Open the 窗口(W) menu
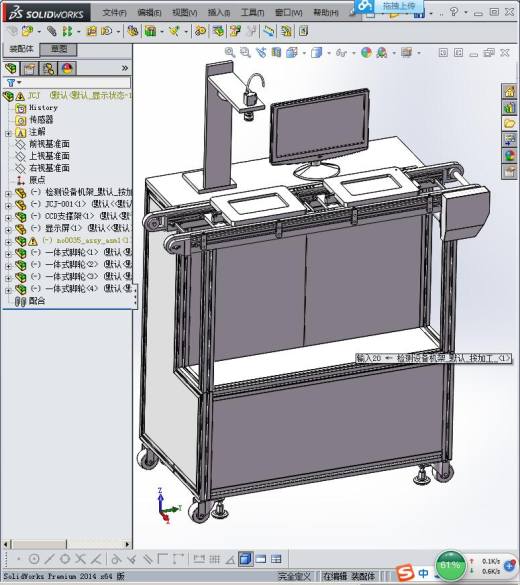520x585 pixels. [288, 13]
